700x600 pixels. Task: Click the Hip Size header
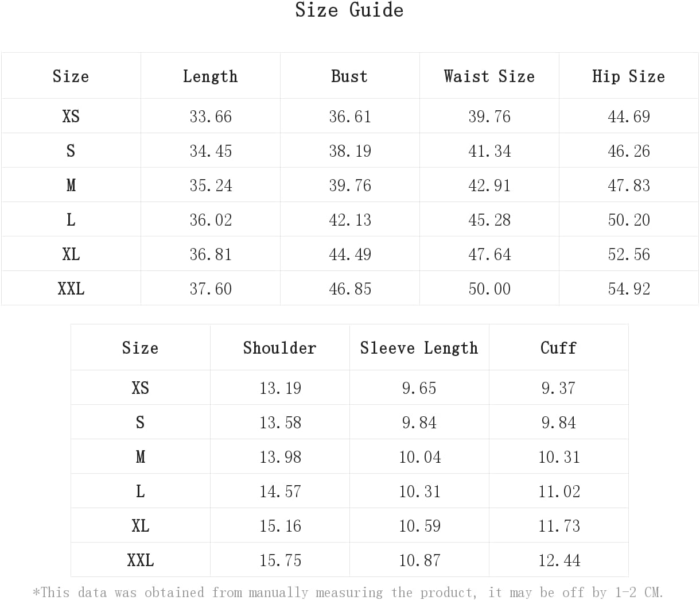coord(628,76)
